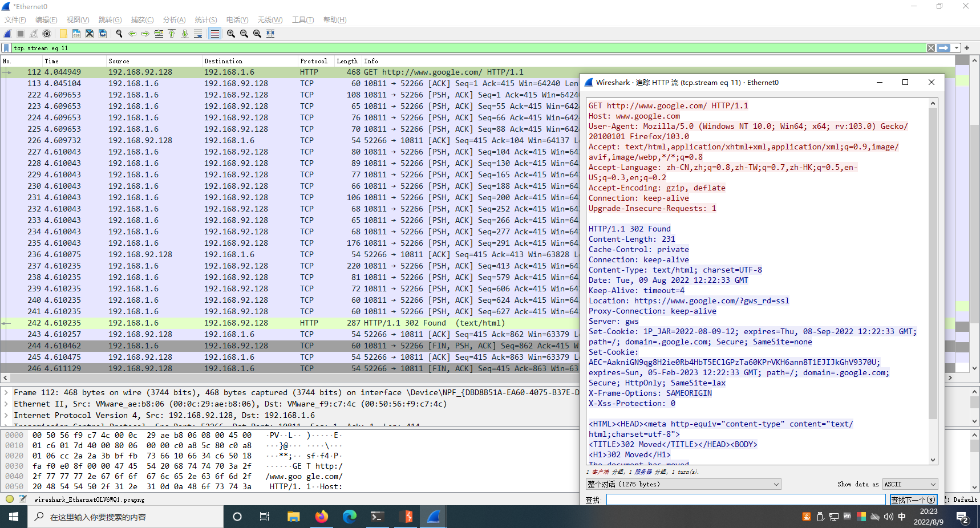This screenshot has width=980, height=528.
Task: Add a filter button with plus icon
Action: pyautogui.click(x=967, y=48)
